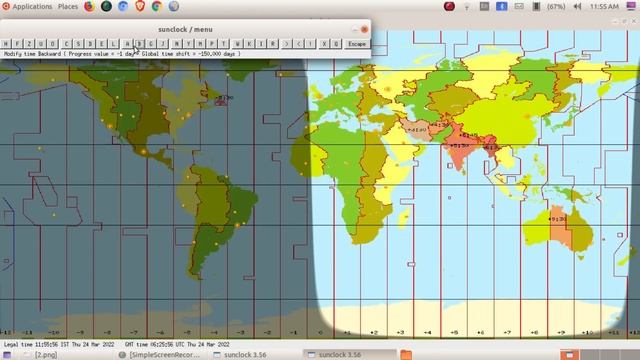Screen dimensions: 640x360
Task: Switch to coordinate mode with C key
Action: 66,44
